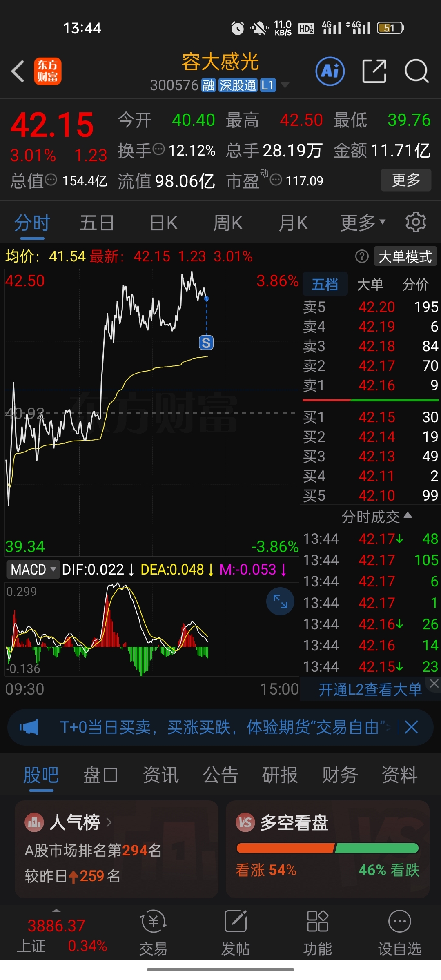The image size is (441, 980).
Task: Select 买5 price 42.10 row
Action: (x=370, y=495)
